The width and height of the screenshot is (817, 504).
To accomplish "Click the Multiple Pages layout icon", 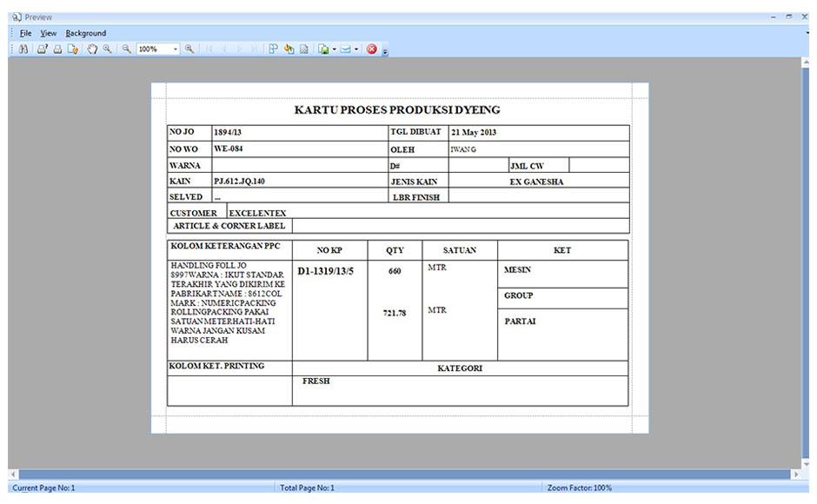I will click(273, 50).
